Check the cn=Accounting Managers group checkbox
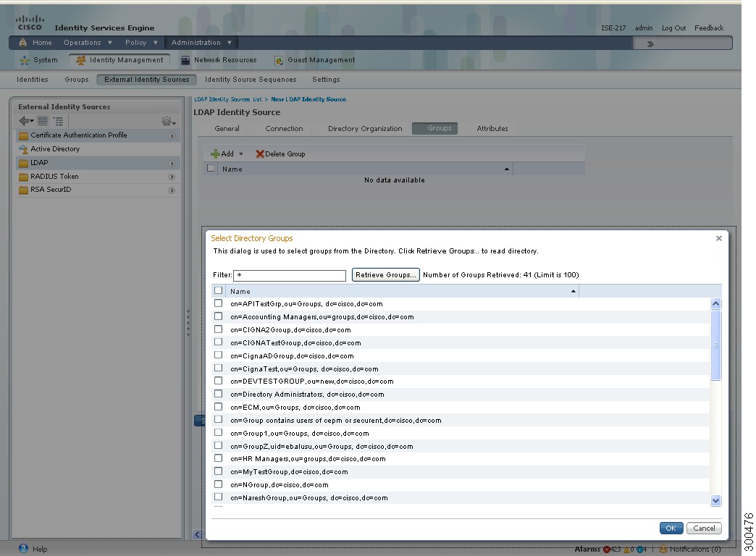Image resolution: width=756 pixels, height=556 pixels. [x=219, y=316]
